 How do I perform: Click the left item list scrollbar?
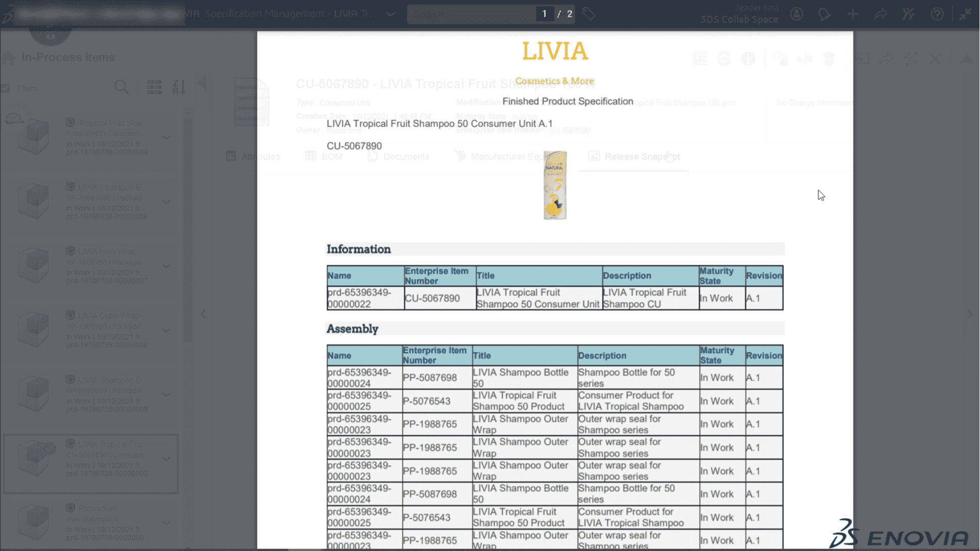click(188, 230)
